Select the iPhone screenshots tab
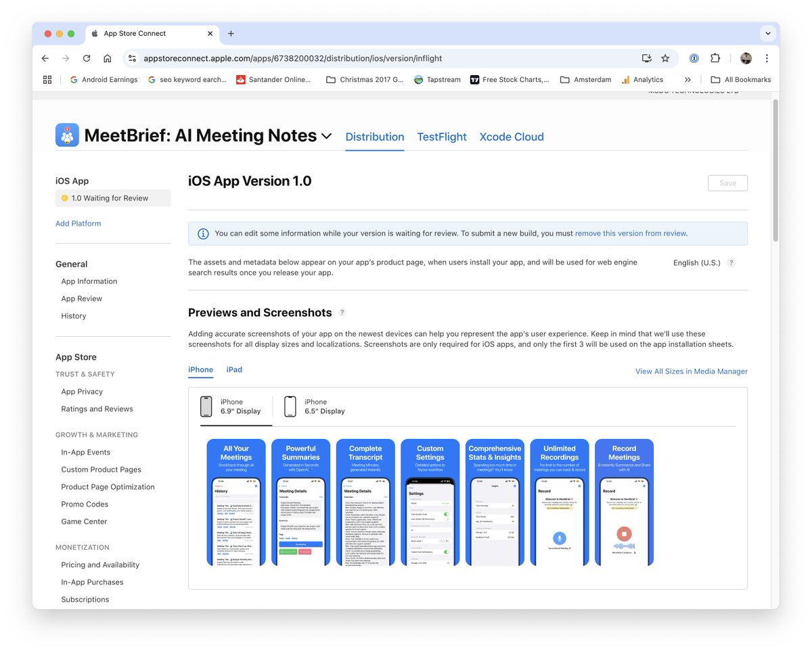The height and width of the screenshot is (652, 812). tap(200, 370)
